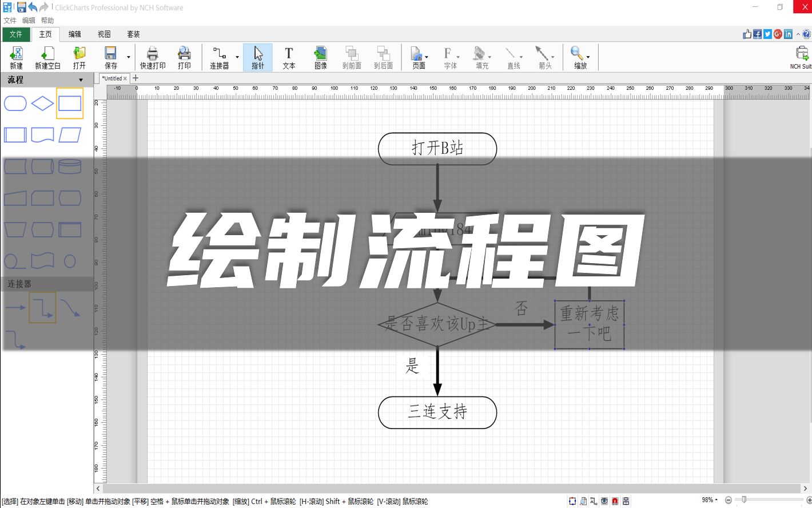This screenshot has width=812, height=508.
Task: Click the 到前面 bring to front icon
Action: click(x=352, y=53)
